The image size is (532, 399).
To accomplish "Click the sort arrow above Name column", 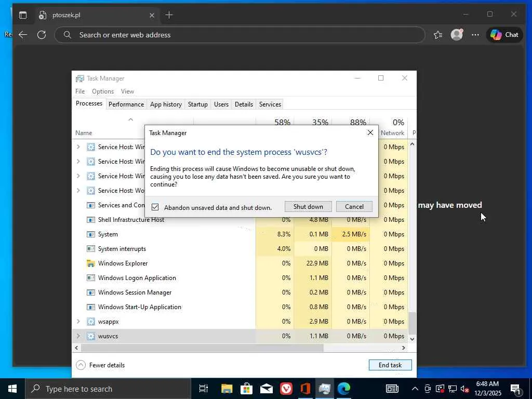I will 130,119.
